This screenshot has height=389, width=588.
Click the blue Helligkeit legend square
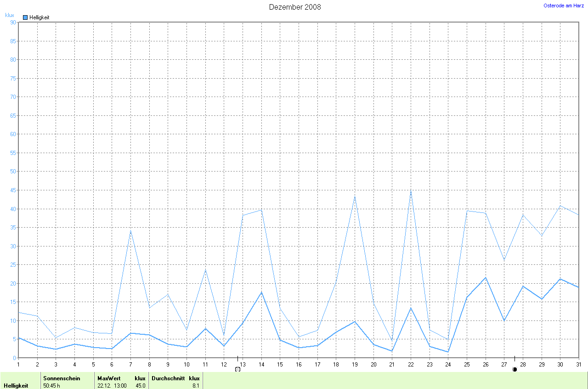coord(25,17)
